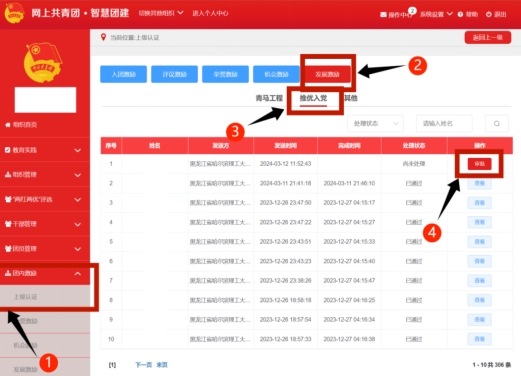This screenshot has width=521, height=376.
Task: Click the 退出 power icon
Action: (x=489, y=14)
